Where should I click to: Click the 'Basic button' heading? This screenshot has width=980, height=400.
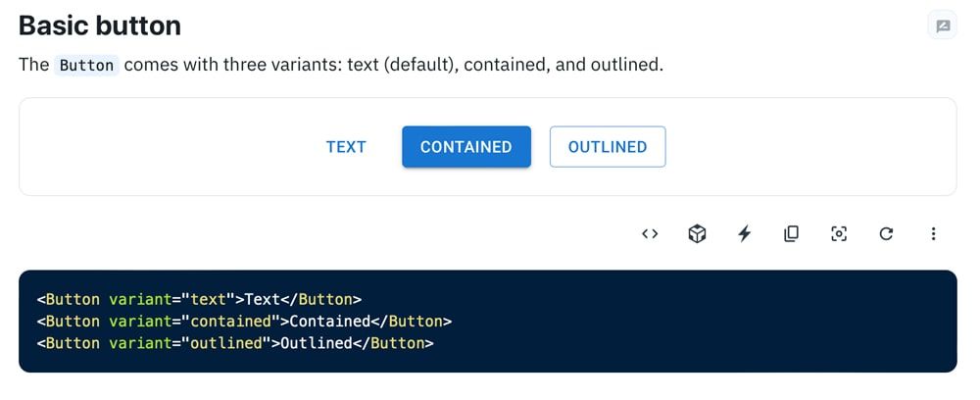(100, 25)
